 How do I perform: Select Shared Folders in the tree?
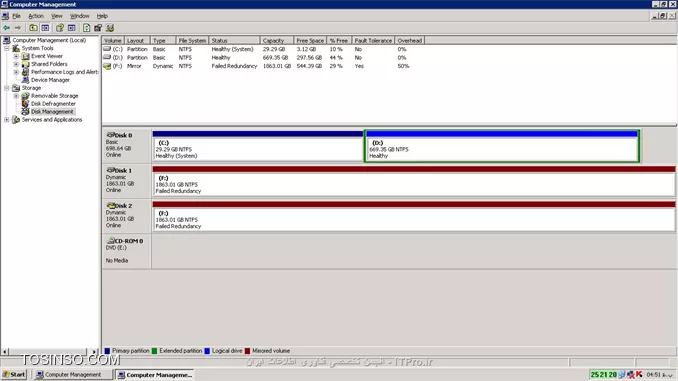[49, 64]
